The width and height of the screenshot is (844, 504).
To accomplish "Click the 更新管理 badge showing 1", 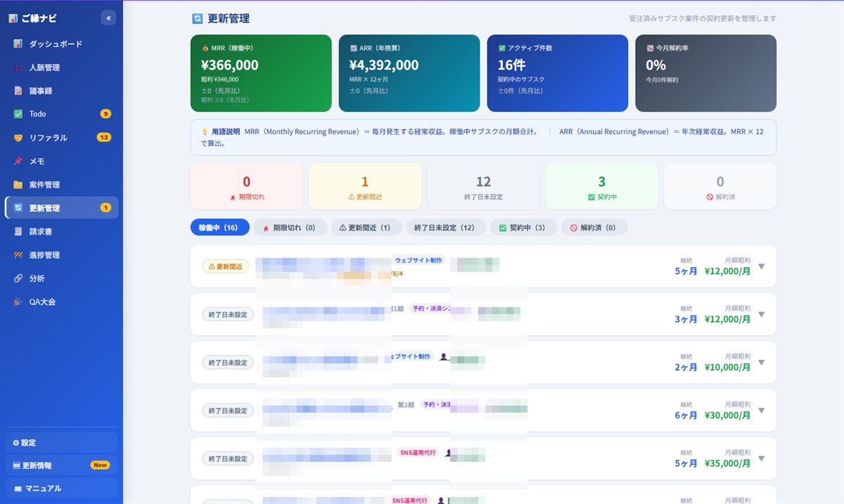I will coord(105,207).
